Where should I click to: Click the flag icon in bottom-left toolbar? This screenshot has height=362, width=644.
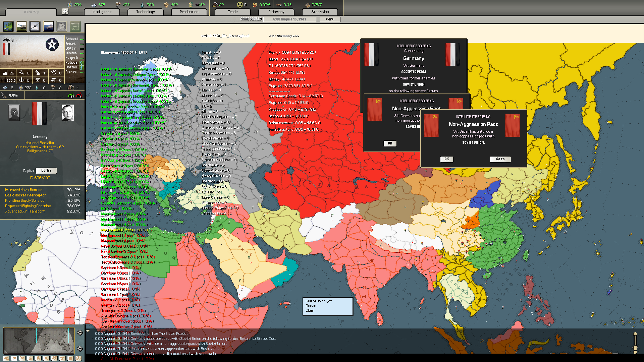(x=14, y=358)
